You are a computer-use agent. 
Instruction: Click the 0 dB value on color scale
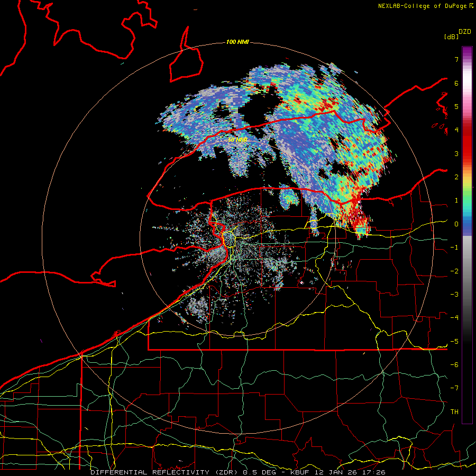pyautogui.click(x=456, y=224)
